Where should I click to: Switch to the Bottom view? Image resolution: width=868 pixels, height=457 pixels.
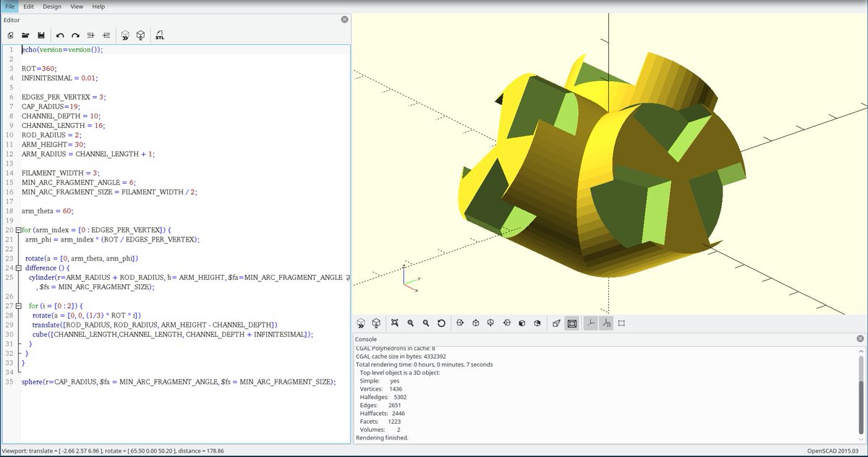coord(491,323)
